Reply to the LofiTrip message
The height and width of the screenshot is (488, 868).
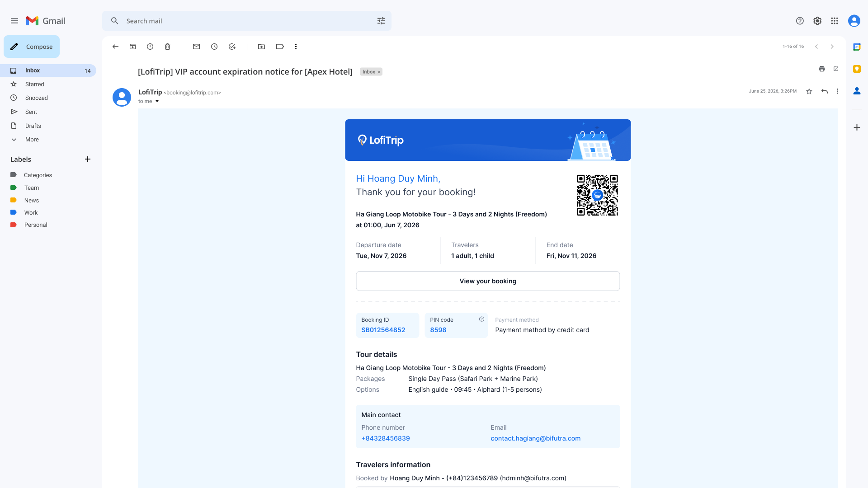[x=825, y=91]
